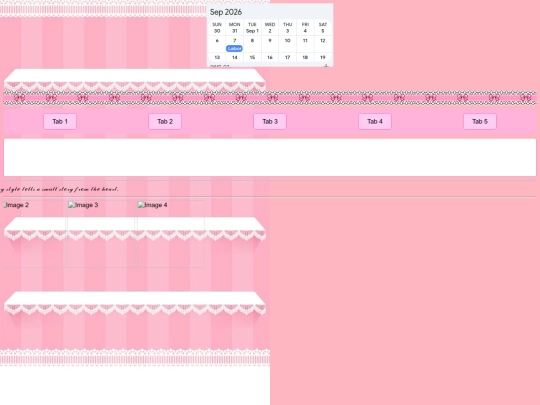This screenshot has width=540, height=405.
Task: Select calendar date 15
Action: (252, 58)
